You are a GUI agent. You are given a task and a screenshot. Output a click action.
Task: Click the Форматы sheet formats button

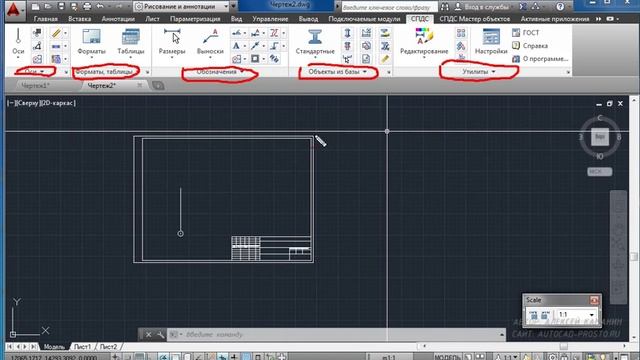[x=91, y=42]
